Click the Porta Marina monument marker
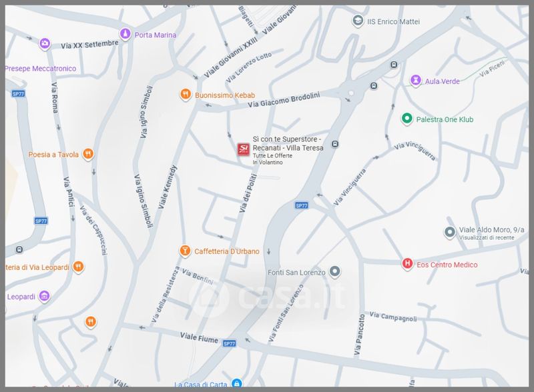Image resolution: width=534 pixels, height=392 pixels. click(124, 34)
